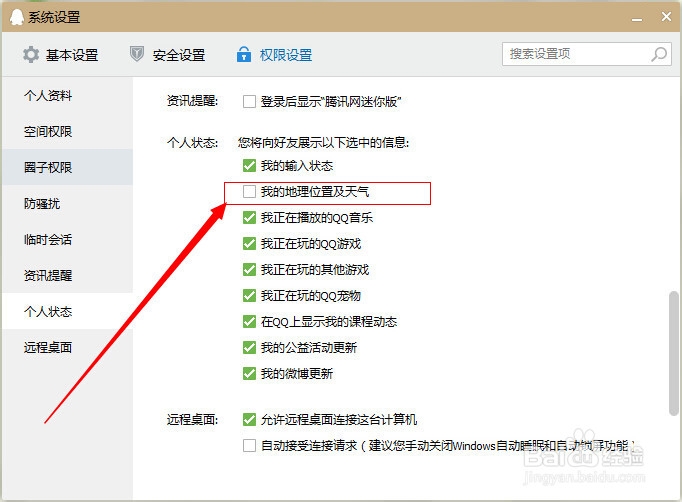Click the 资讯提醒: section label
Image resolution: width=682 pixels, height=502 pixels.
[192, 101]
